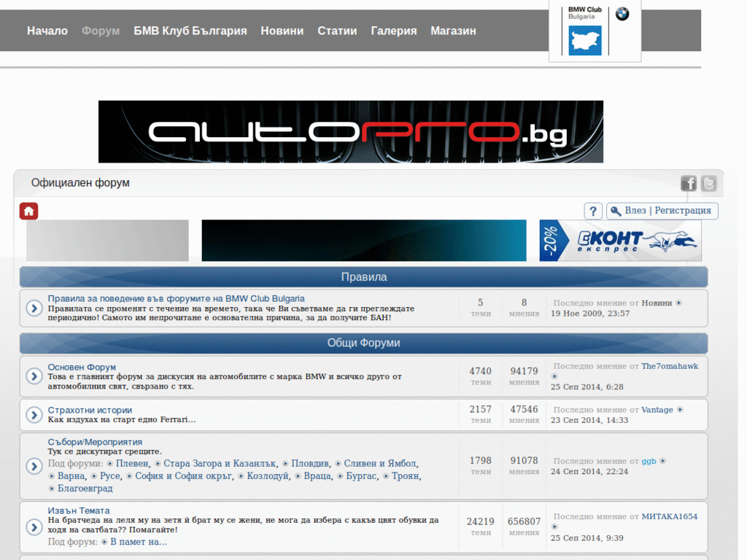The width and height of the screenshot is (747, 560).
Task: Click the 94179 posts count
Action: tap(524, 371)
